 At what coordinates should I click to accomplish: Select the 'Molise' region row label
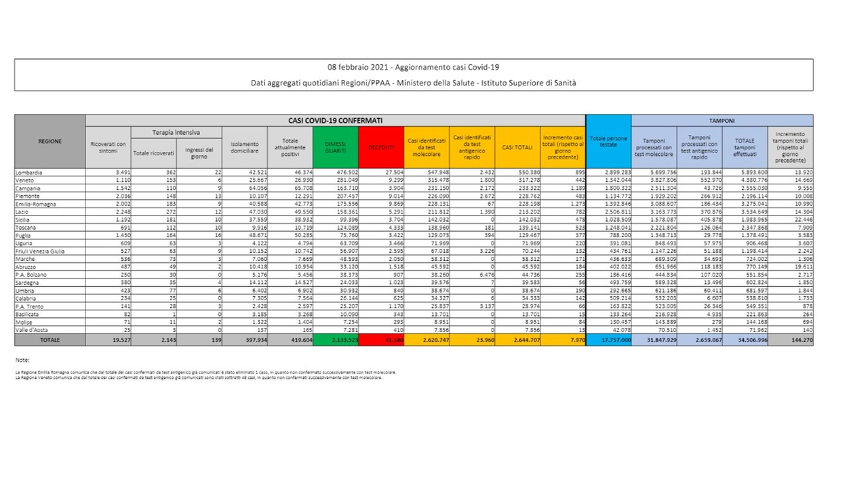24,321
